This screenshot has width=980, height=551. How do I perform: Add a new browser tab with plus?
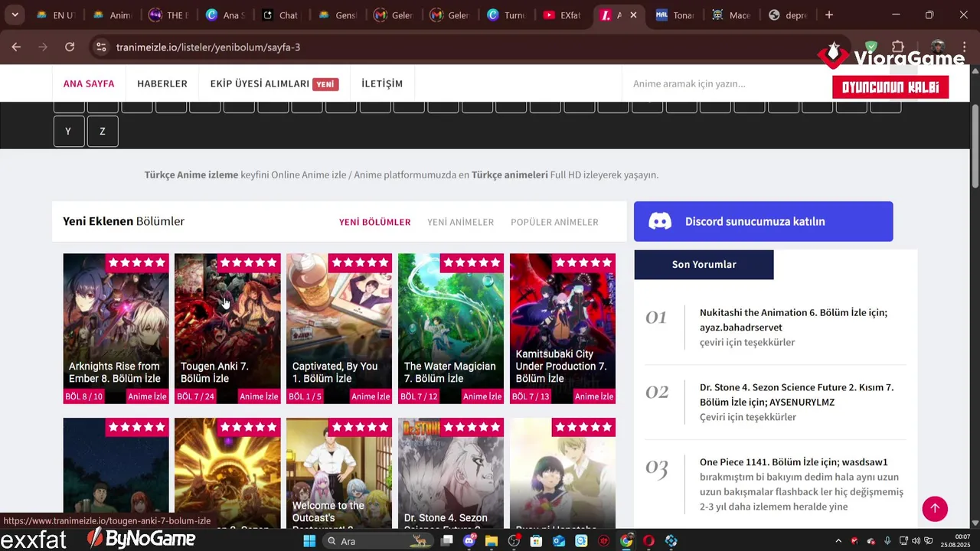pos(828,15)
